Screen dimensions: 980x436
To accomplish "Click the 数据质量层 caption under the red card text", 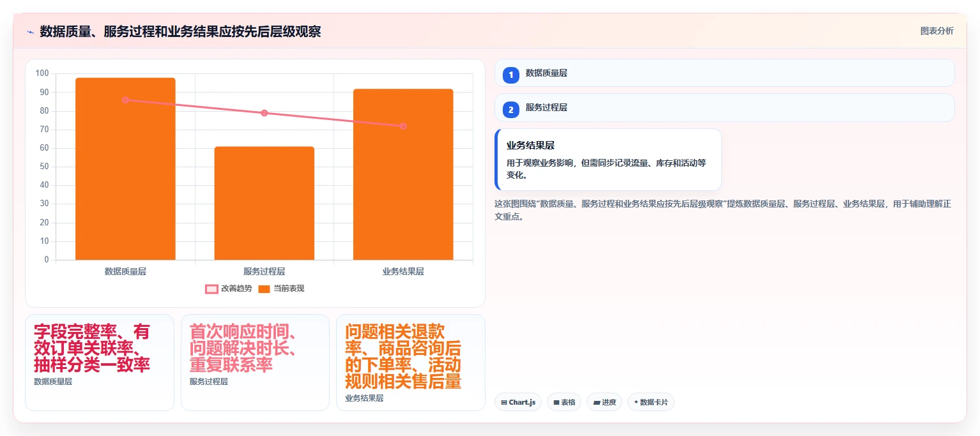I will pos(53,382).
